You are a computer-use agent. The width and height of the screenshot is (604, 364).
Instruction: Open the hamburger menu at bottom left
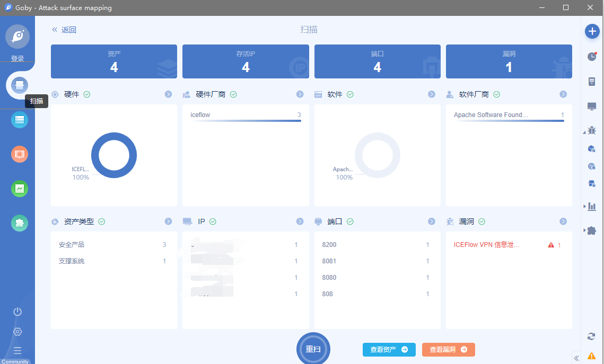[x=17, y=350]
